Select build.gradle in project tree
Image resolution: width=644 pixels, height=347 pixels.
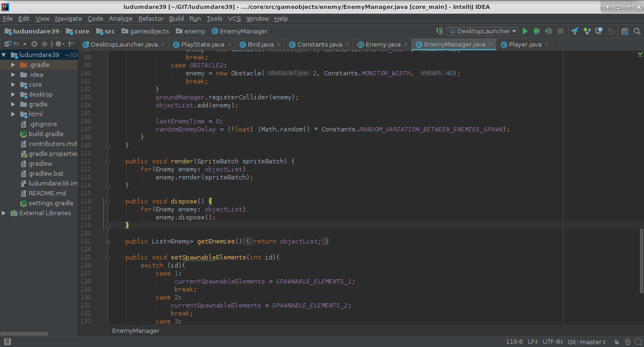pyautogui.click(x=46, y=134)
